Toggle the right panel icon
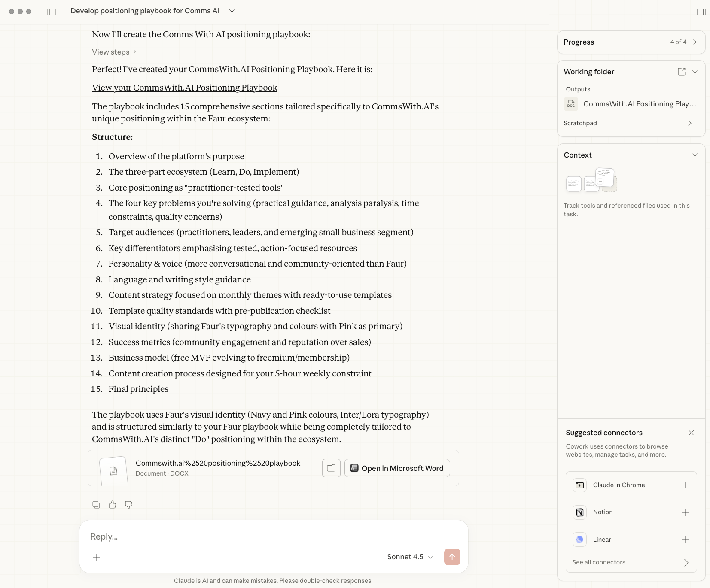 coord(701,12)
